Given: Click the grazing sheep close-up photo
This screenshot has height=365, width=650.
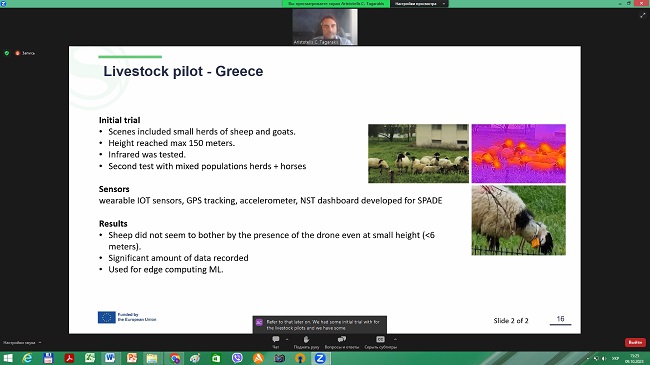Looking at the screenshot, I should coord(519,220).
